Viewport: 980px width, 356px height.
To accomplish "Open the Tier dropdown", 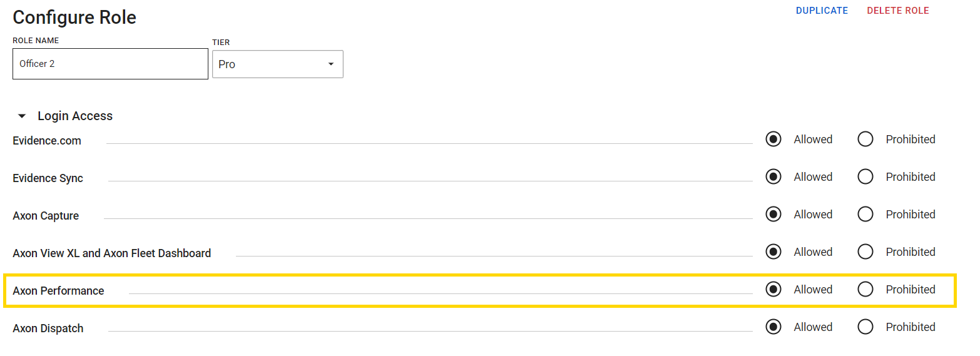I will tap(277, 64).
